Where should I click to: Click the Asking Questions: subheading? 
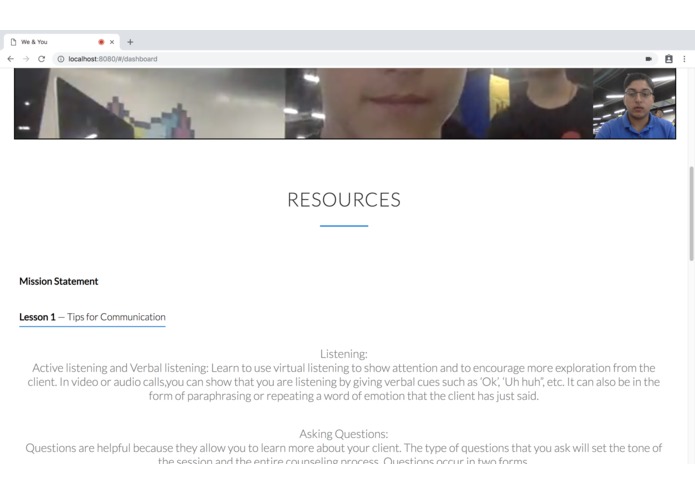pyautogui.click(x=344, y=434)
